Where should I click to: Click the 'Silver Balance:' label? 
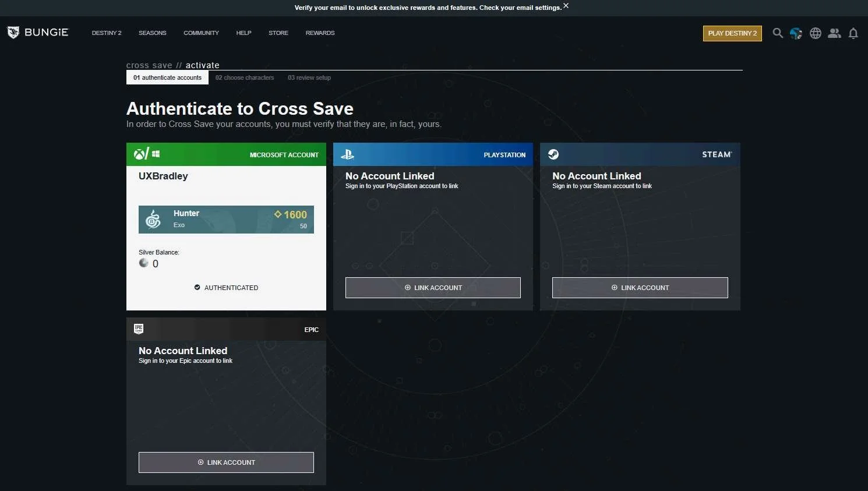pos(159,252)
